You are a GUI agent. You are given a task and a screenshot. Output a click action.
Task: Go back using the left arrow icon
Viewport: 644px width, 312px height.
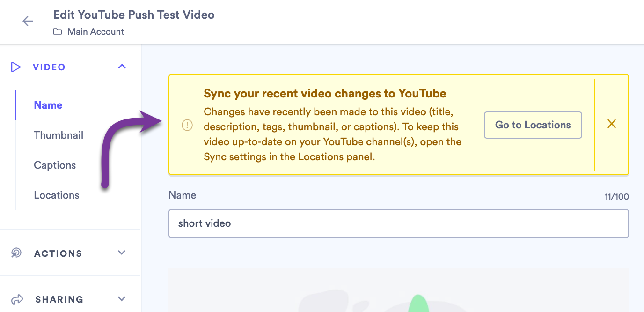click(x=28, y=21)
